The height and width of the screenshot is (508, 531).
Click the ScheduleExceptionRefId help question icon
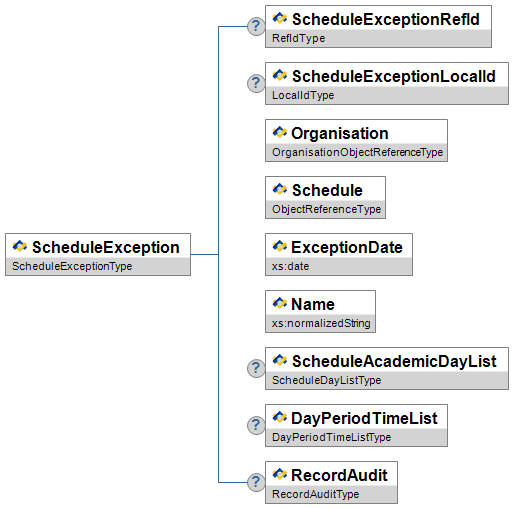click(x=256, y=26)
